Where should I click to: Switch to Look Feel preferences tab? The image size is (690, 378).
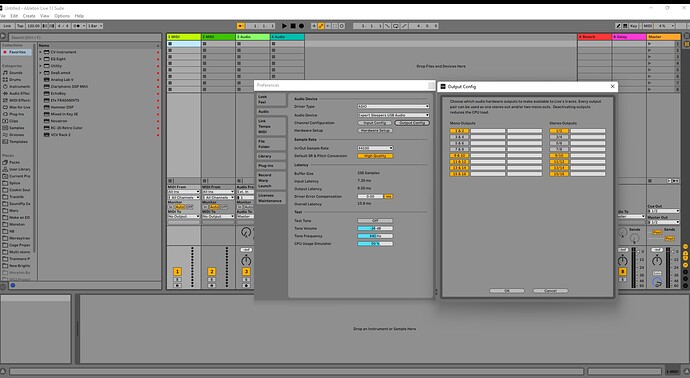(271, 99)
